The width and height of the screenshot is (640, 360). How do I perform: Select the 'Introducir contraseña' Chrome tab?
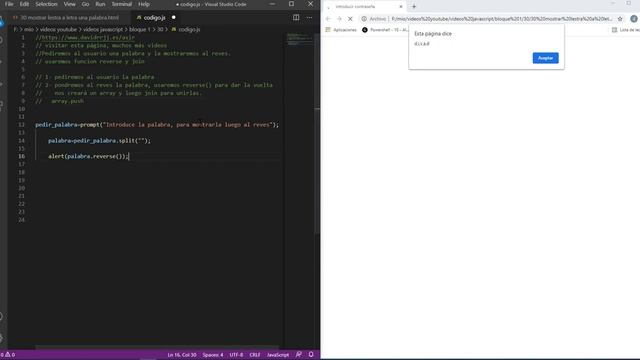click(364, 7)
